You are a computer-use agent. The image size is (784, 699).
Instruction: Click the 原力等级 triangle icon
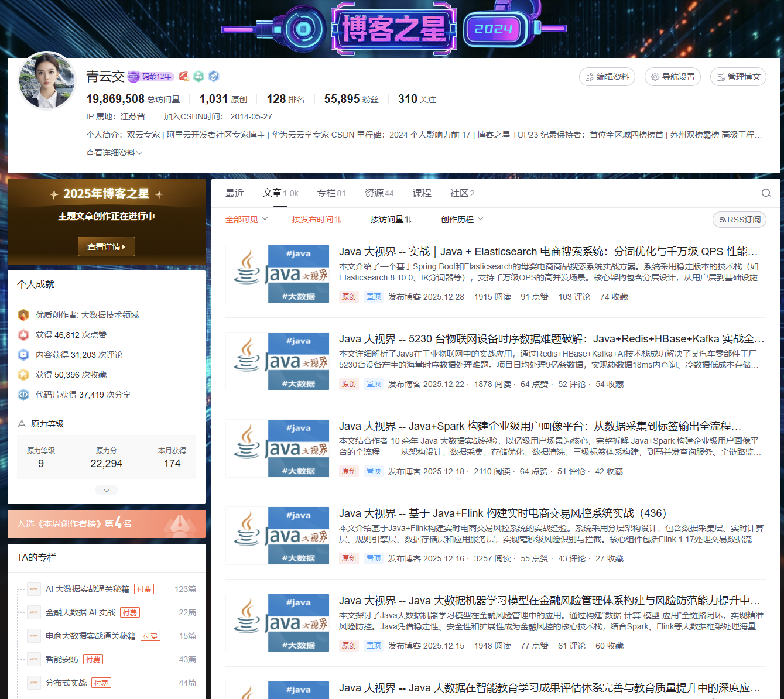(x=22, y=424)
